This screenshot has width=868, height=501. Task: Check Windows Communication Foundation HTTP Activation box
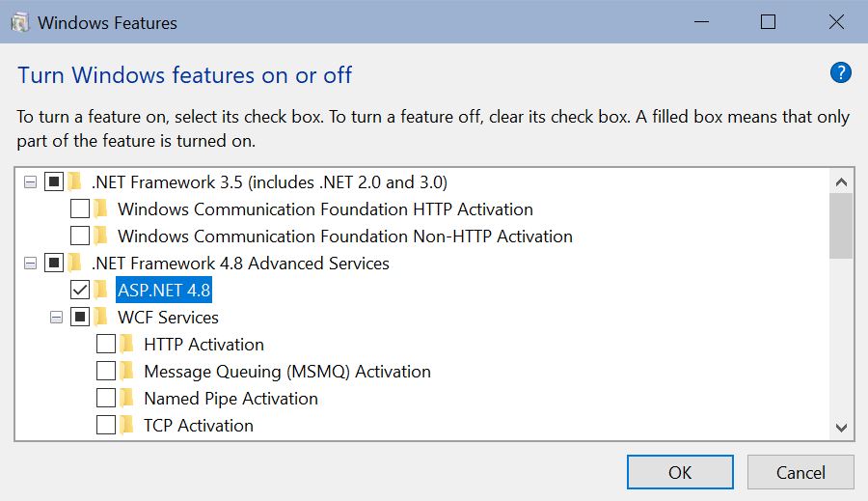pyautogui.click(x=80, y=209)
